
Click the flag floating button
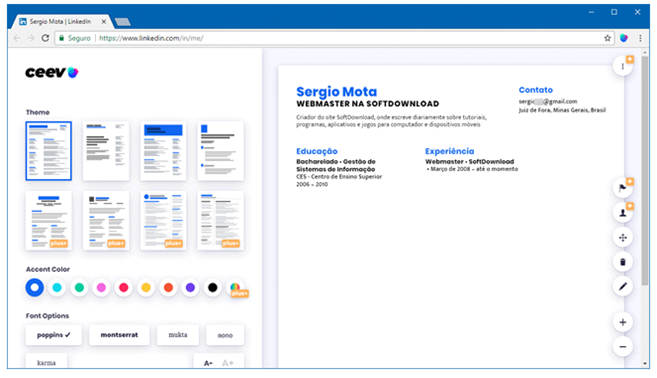click(623, 188)
